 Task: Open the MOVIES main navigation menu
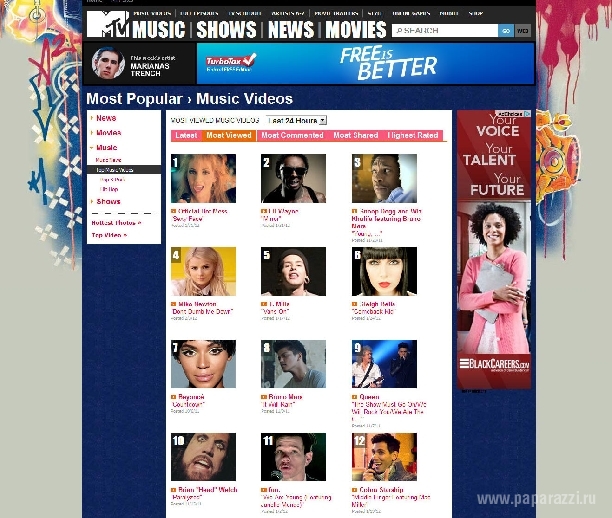[x=356, y=30]
